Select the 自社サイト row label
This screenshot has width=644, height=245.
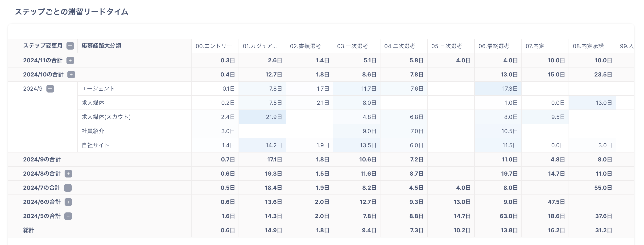[x=95, y=145]
